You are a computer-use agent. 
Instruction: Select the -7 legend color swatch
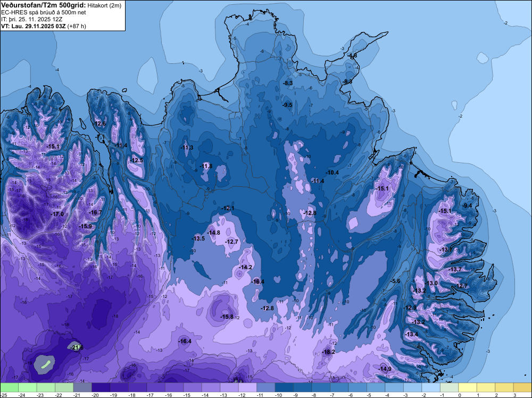click(339, 387)
